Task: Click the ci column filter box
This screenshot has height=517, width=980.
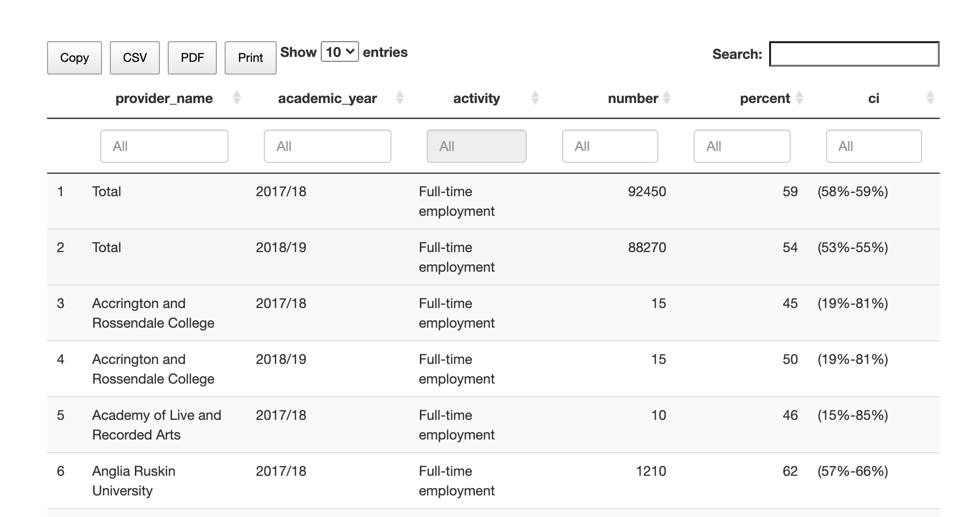Action: tap(874, 146)
